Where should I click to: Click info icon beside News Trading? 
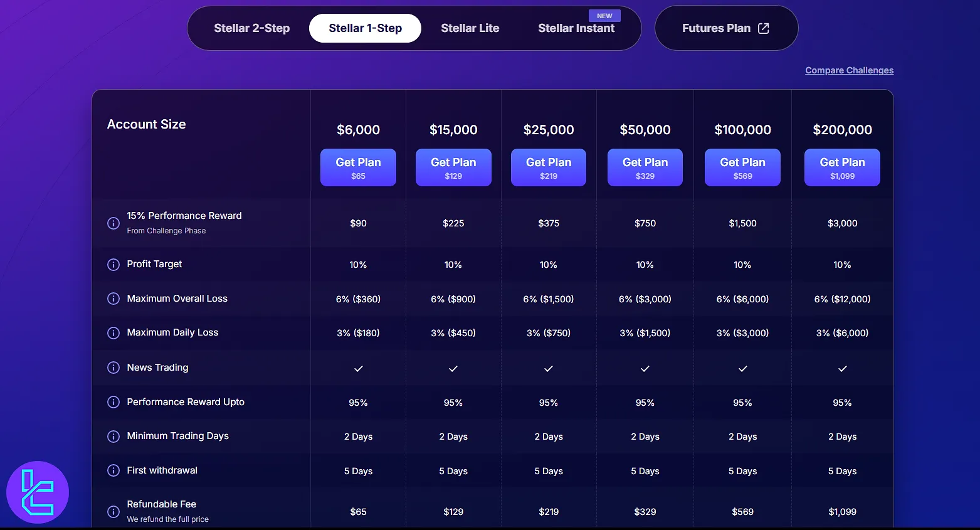[113, 368]
